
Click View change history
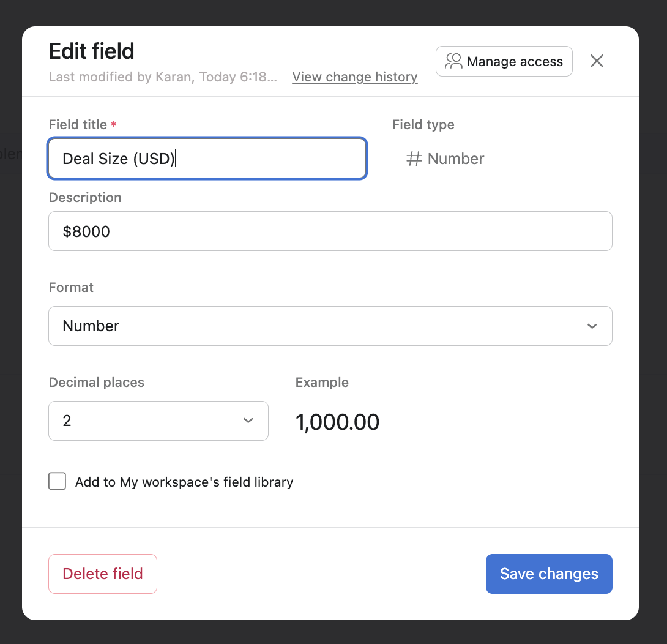(354, 77)
